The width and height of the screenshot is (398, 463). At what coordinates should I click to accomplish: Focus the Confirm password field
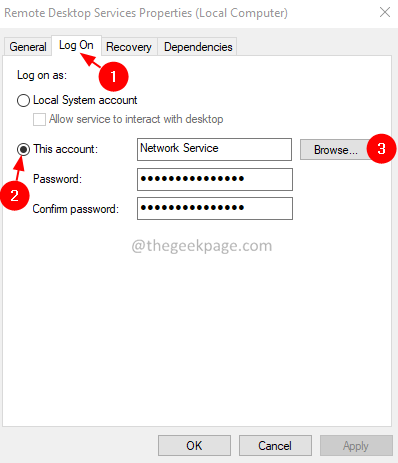click(215, 208)
